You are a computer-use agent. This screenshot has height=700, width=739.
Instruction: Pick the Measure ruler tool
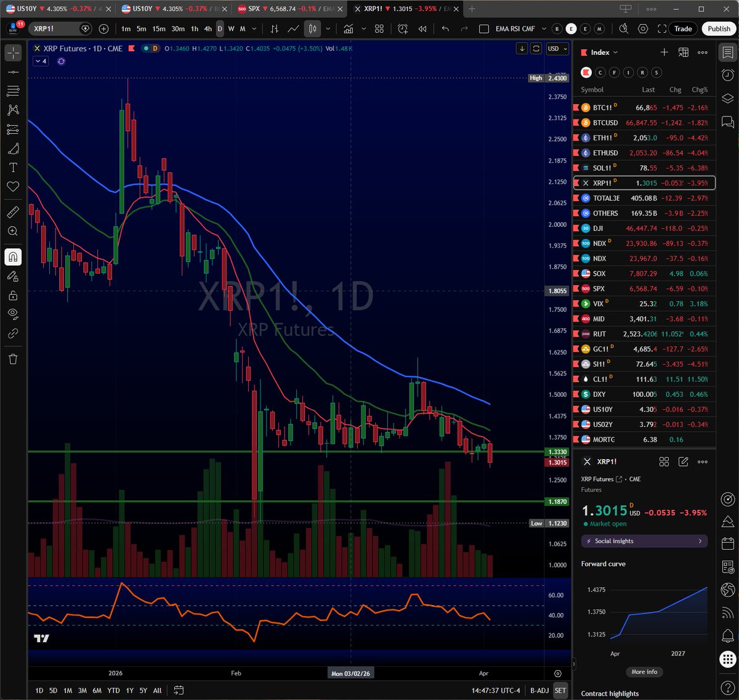click(13, 212)
